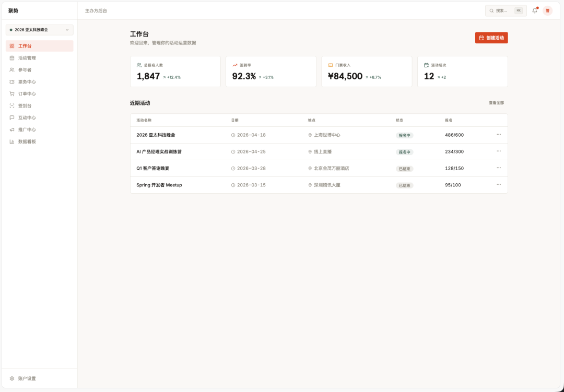Click the 查看全部 link
This screenshot has height=392, width=564.
pos(497,103)
